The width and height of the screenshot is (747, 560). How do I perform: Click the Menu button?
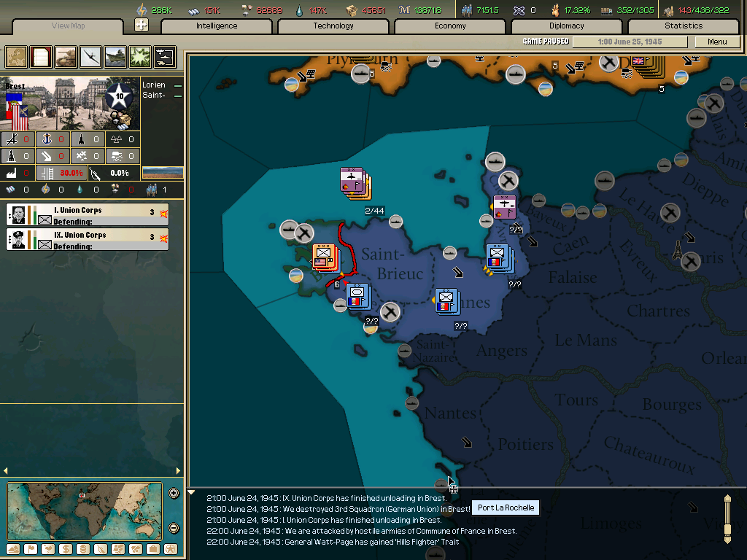point(718,42)
